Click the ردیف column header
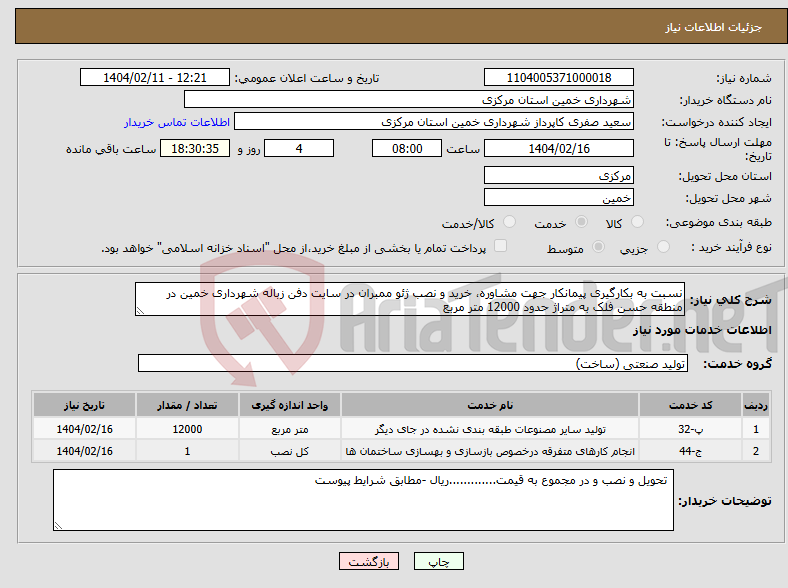Image resolution: width=788 pixels, height=588 pixels. click(756, 405)
